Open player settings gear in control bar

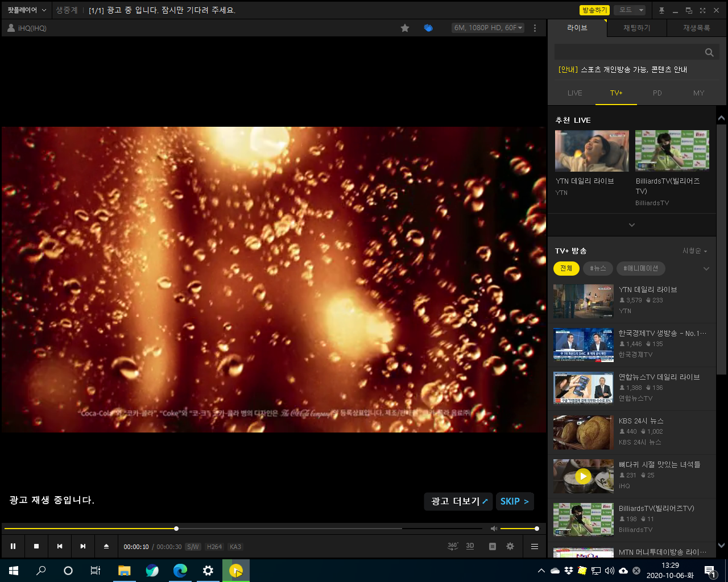(x=510, y=546)
